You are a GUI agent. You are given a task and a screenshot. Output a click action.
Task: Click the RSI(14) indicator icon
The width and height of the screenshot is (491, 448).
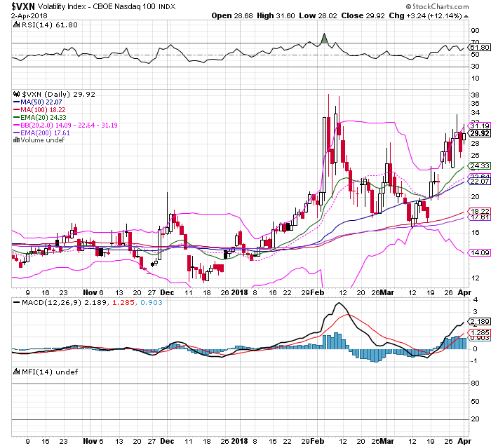(x=16, y=25)
